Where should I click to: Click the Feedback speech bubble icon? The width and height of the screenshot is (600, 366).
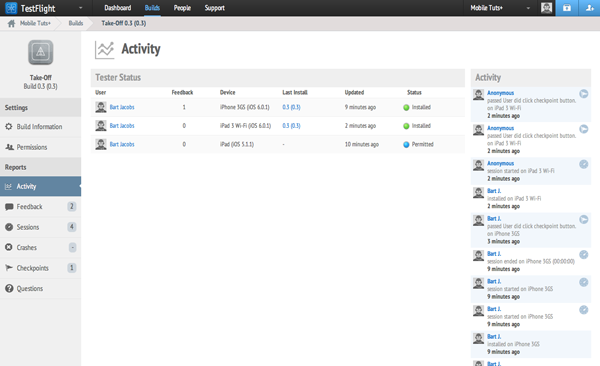point(9,207)
